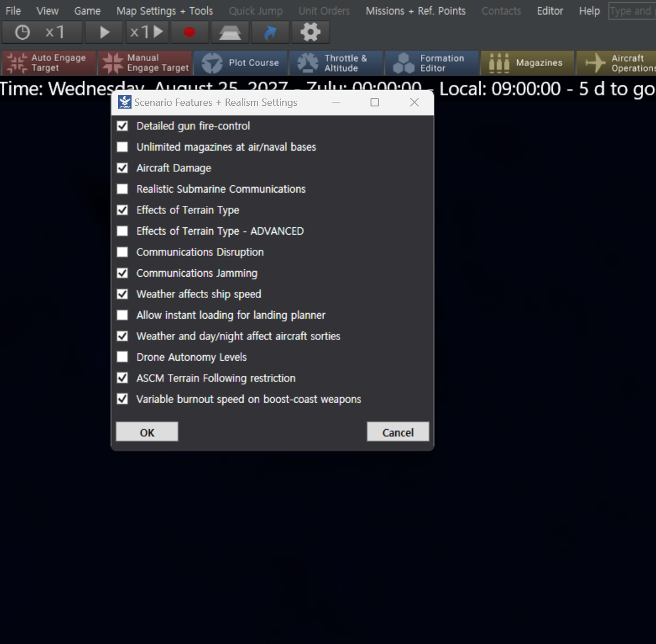
Task: Toggle the basic Effects of Terrain Type checkbox
Action: point(122,210)
